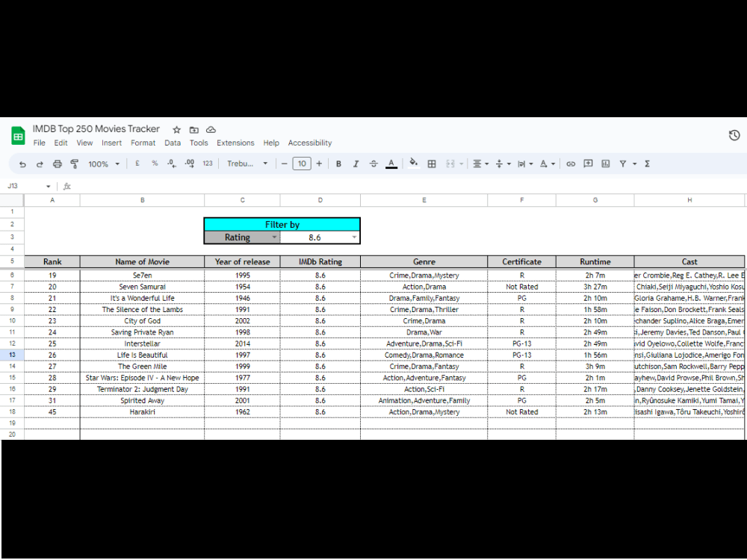Viewport: 747px width, 560px height.
Task: Toggle bold formatting
Action: coord(338,164)
